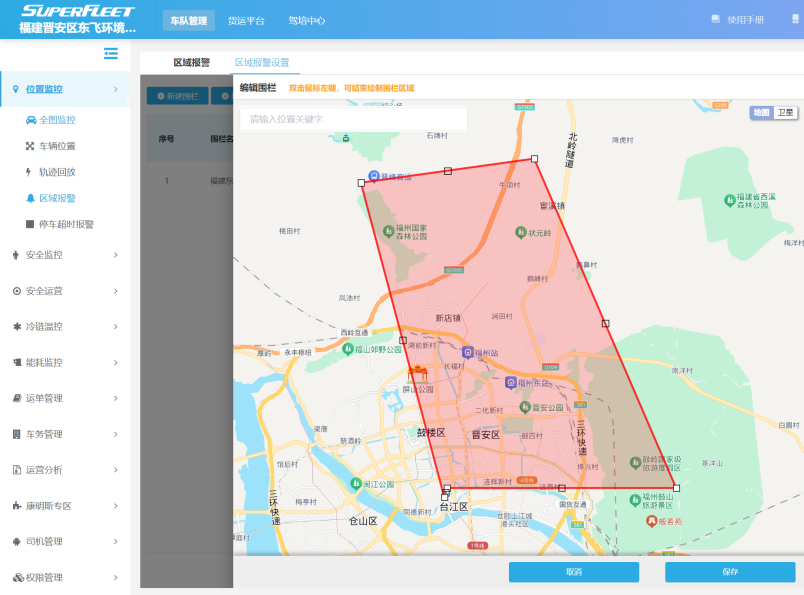Viewport: 804px width, 595px height.
Task: Click the crosshair icon beside 车辆位置
Action: click(30, 146)
